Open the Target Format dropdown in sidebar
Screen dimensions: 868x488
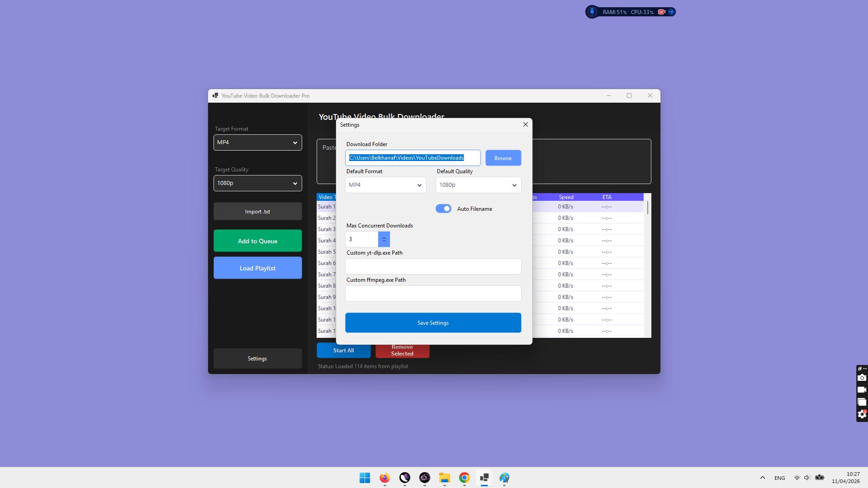[257, 142]
